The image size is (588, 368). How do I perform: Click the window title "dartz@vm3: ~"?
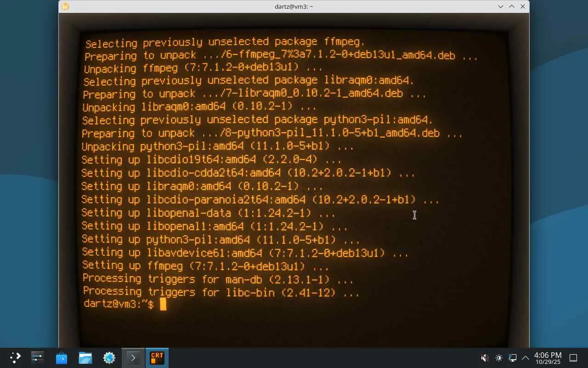(x=294, y=6)
